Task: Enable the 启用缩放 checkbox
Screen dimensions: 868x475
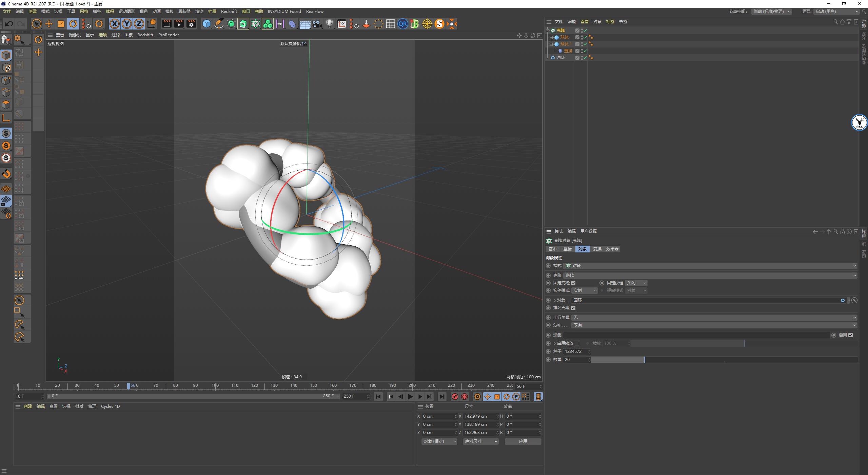Action: [577, 343]
